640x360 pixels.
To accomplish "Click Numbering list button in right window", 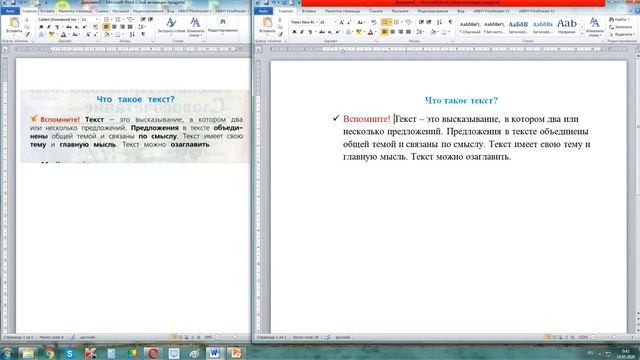I will (397, 22).
